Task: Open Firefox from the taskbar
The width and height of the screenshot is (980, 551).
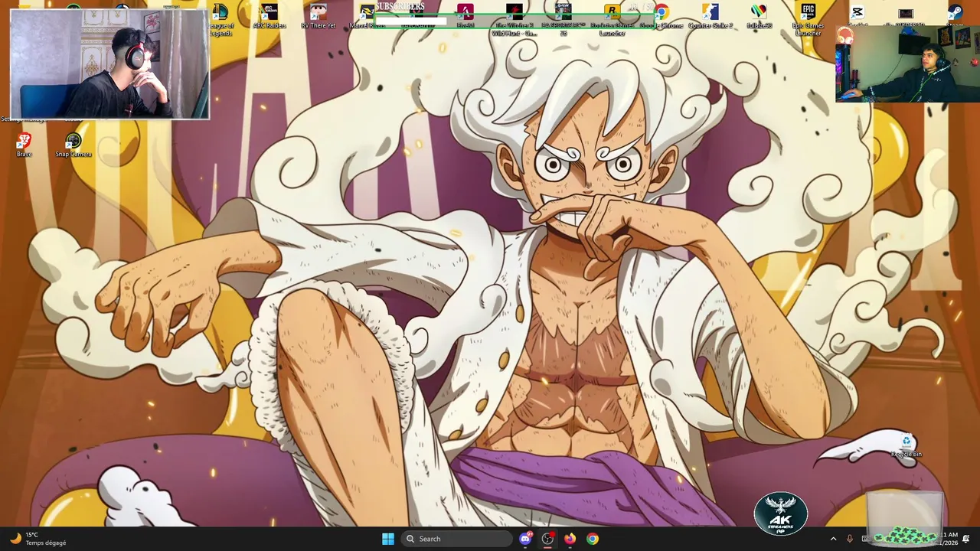Action: coord(570,539)
